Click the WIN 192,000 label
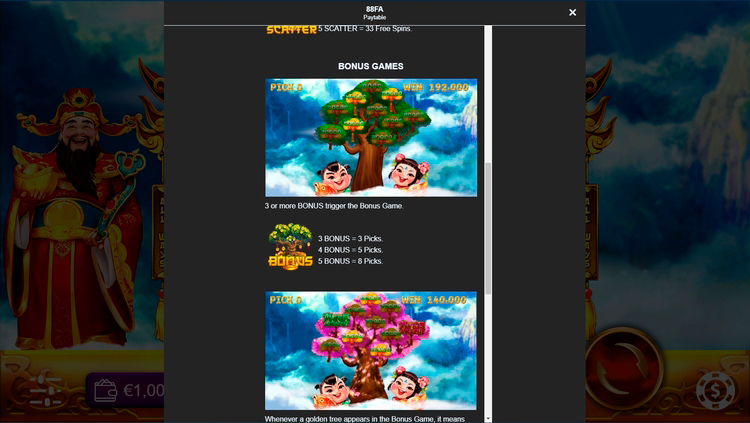Viewport: 750px width, 423px height. click(435, 88)
